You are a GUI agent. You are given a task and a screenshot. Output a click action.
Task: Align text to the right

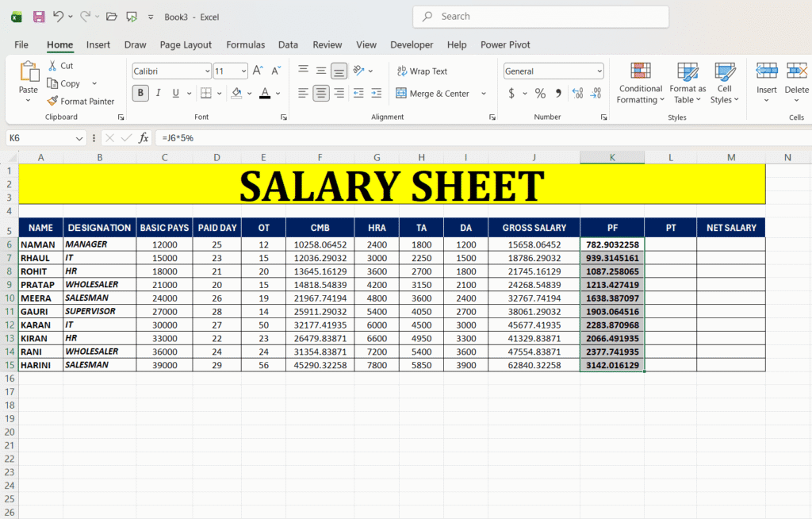click(x=339, y=94)
